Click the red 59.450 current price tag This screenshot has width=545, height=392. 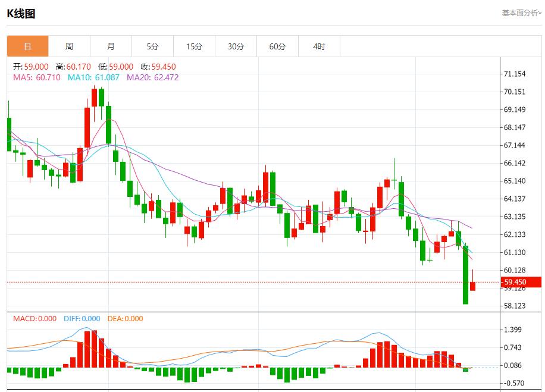(x=515, y=282)
